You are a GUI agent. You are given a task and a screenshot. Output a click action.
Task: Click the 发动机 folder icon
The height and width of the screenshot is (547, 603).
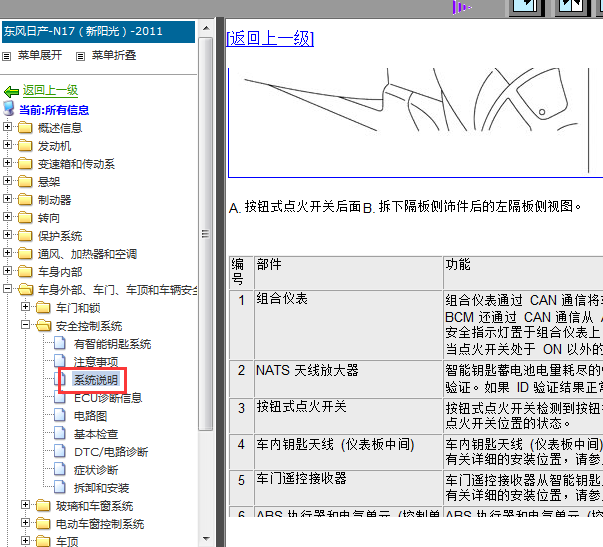pyautogui.click(x=25, y=145)
